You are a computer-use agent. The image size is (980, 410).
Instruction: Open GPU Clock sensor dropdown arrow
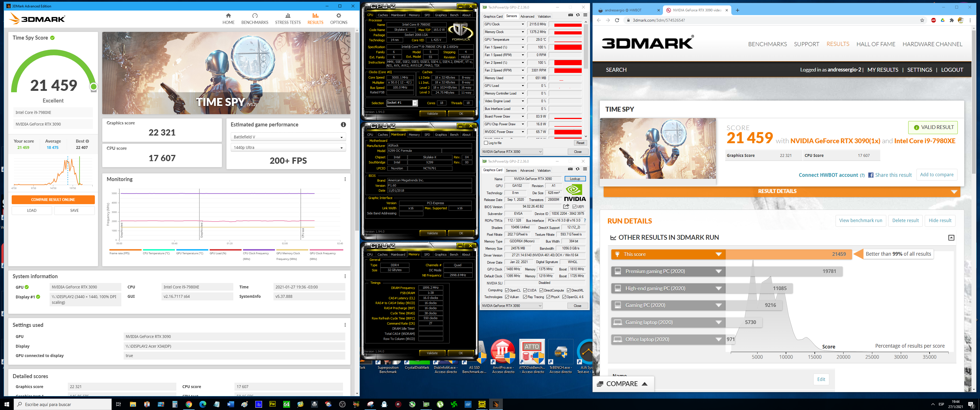523,24
